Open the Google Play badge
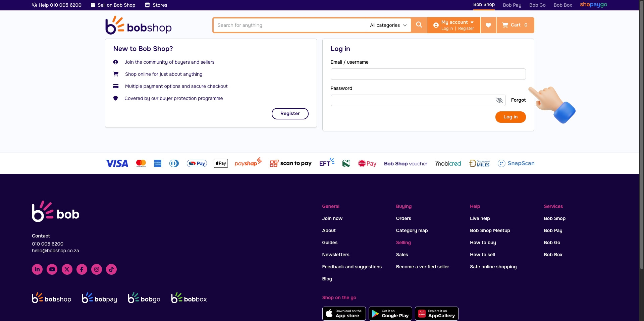644x321 pixels. 390,314
